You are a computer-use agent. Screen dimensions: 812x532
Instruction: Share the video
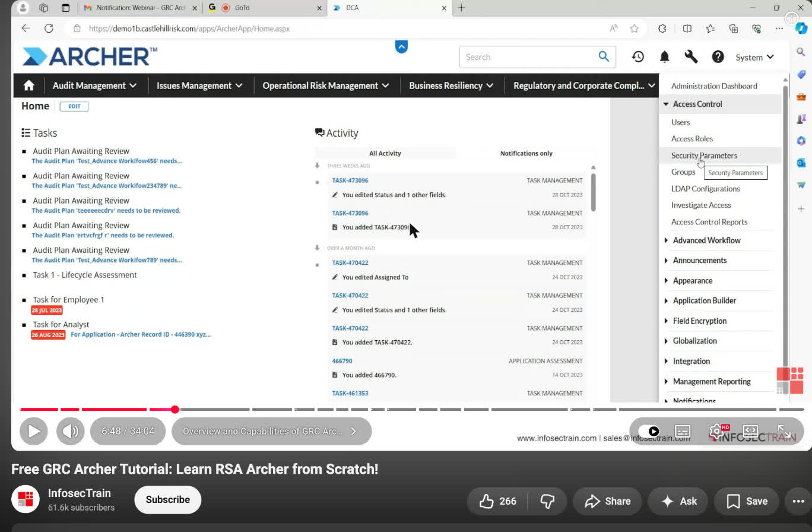[607, 501]
